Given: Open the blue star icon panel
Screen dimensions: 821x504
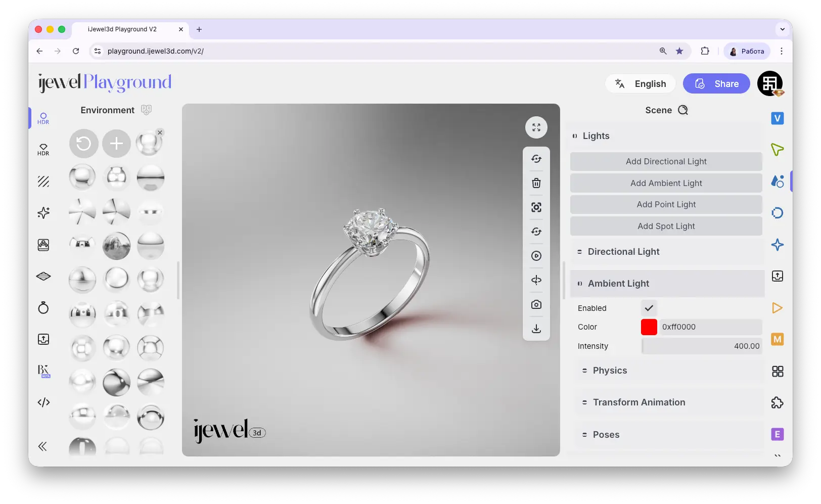Looking at the screenshot, I should (x=778, y=245).
